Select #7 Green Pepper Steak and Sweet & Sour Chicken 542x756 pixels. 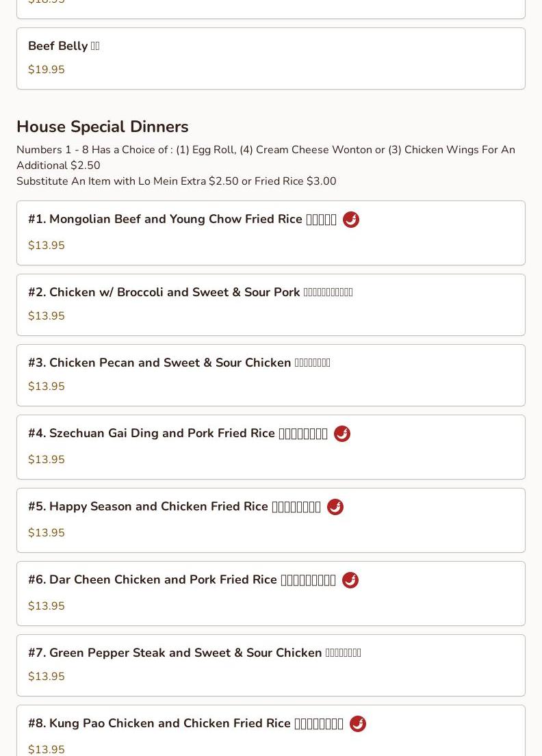tap(270, 666)
